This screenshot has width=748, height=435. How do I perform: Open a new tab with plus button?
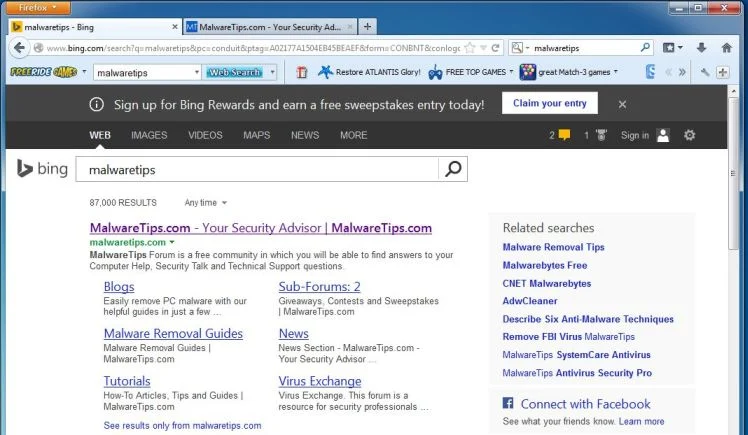click(x=367, y=27)
